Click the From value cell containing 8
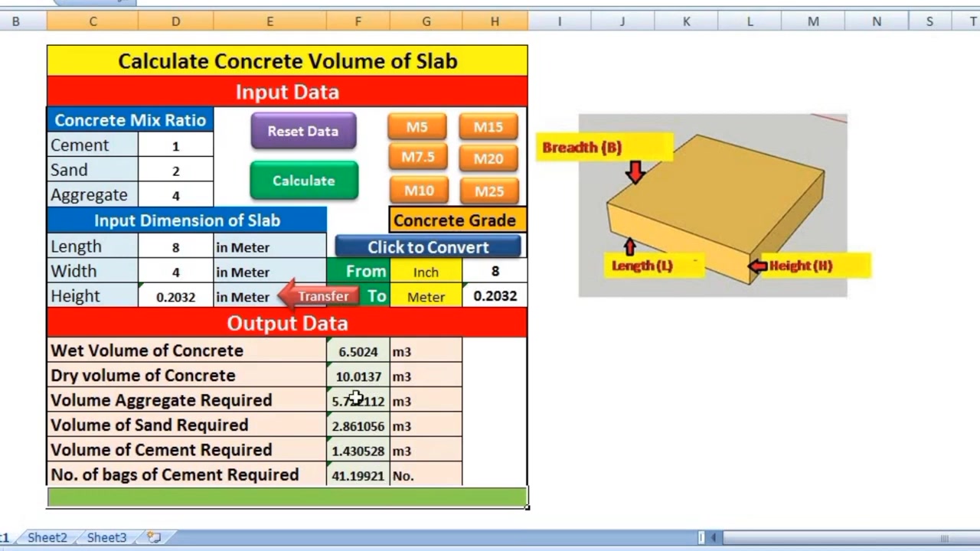 (x=495, y=272)
